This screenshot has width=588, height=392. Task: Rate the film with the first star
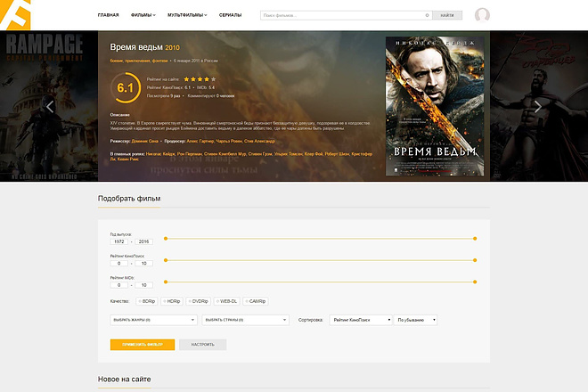coord(186,79)
